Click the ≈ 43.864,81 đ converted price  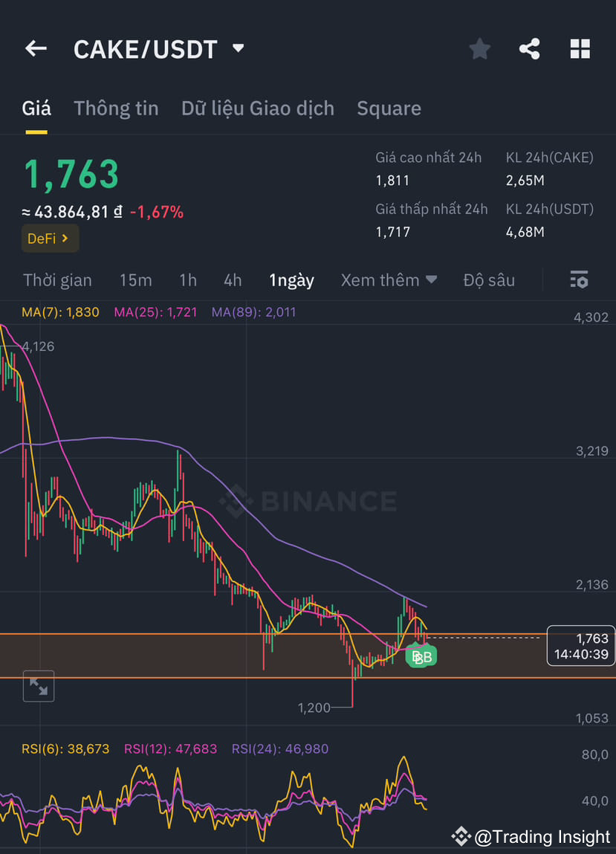pyautogui.click(x=72, y=213)
